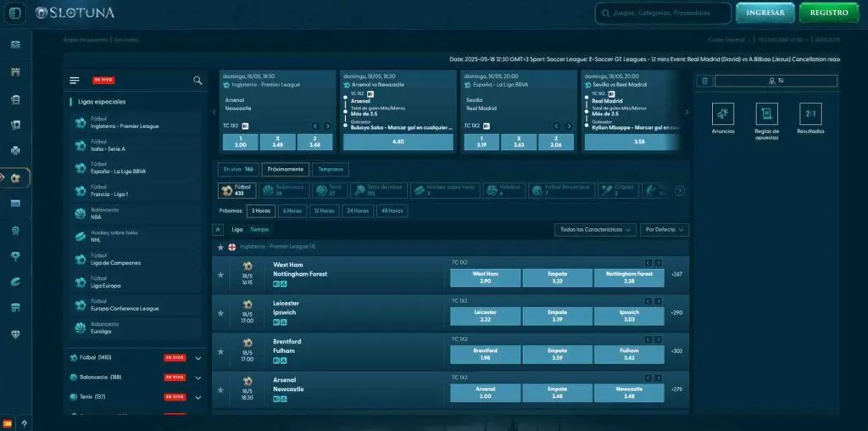
Task: Favorite the Leicester vs Ipswich match
Action: (x=220, y=314)
